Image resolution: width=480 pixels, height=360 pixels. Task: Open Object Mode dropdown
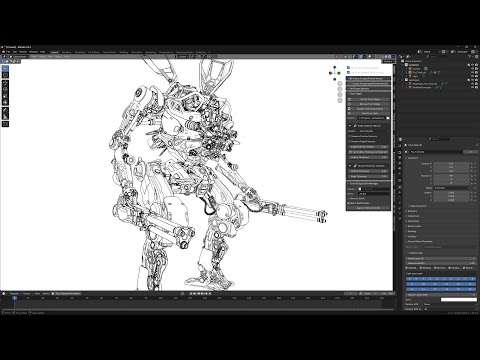tap(19, 57)
